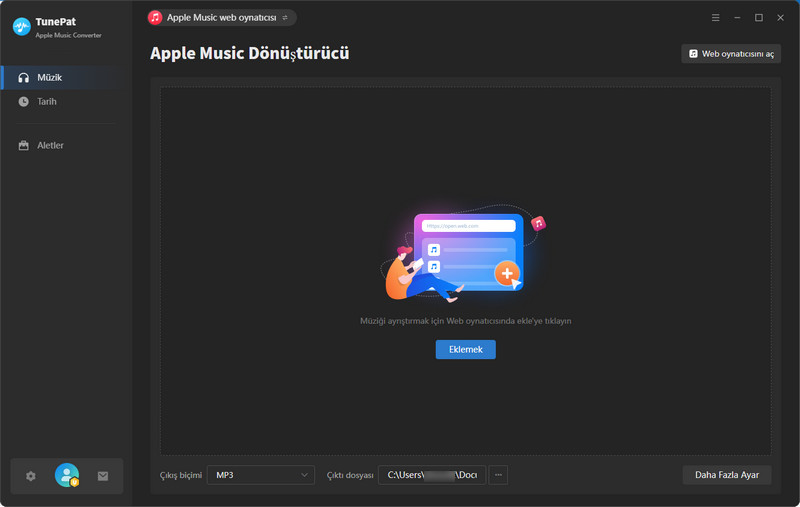This screenshot has width=800, height=507.
Task: Click the Apple Music red icon
Action: (x=155, y=18)
